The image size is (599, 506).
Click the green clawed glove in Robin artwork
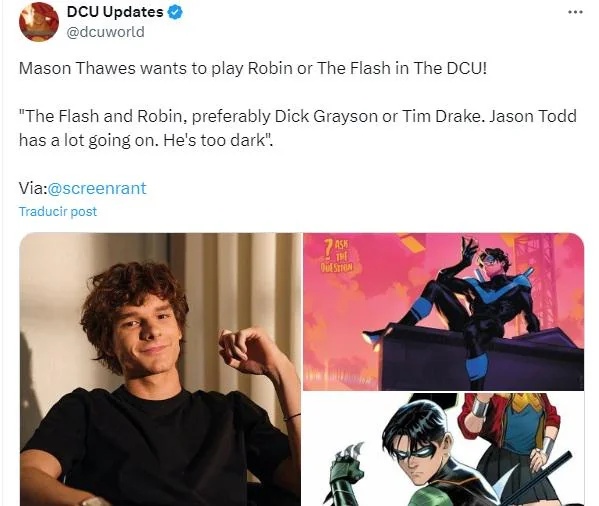tap(347, 472)
